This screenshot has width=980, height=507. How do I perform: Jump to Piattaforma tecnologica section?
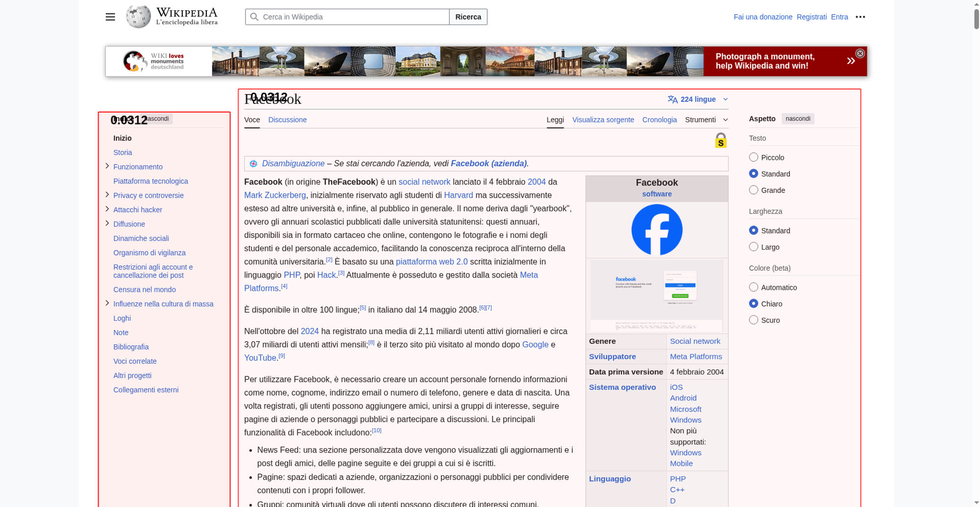[x=150, y=181]
